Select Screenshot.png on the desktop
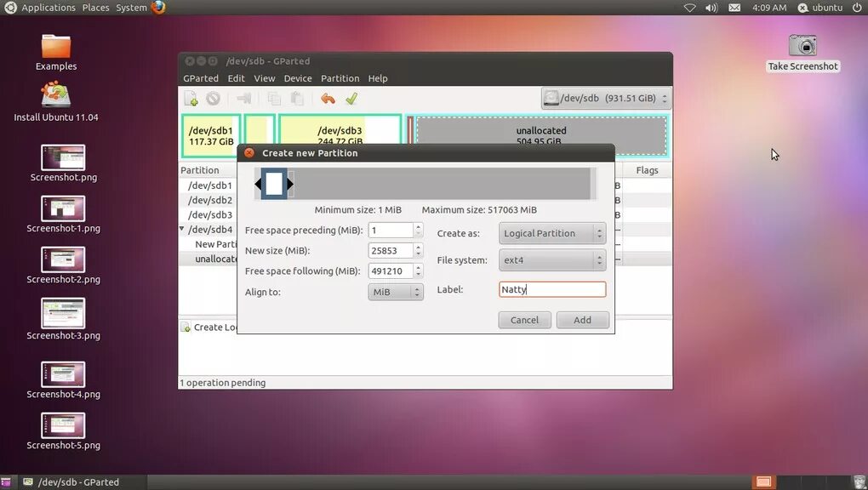The height and width of the screenshot is (490, 868). pos(63,163)
